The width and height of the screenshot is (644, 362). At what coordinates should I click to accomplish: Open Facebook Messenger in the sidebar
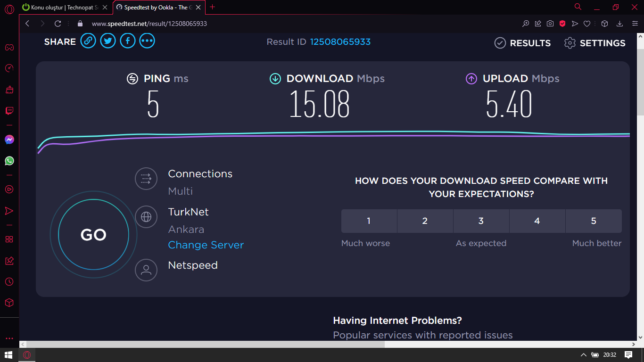coord(9,140)
